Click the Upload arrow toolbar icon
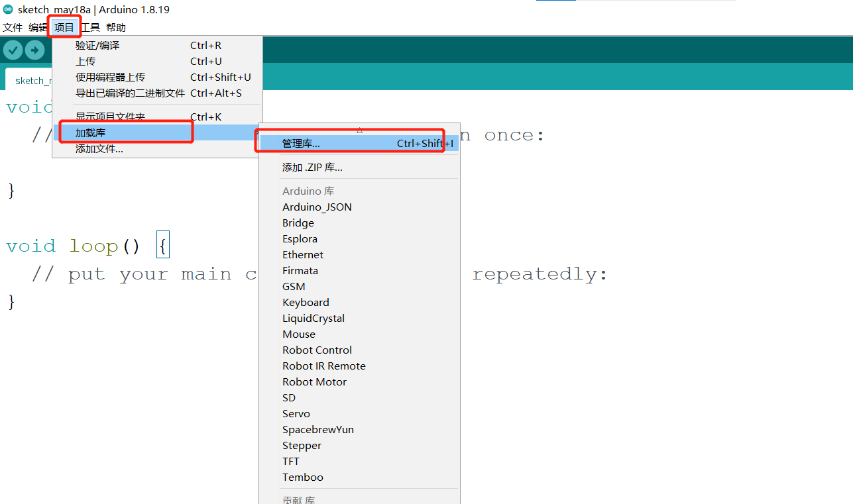 coord(34,50)
